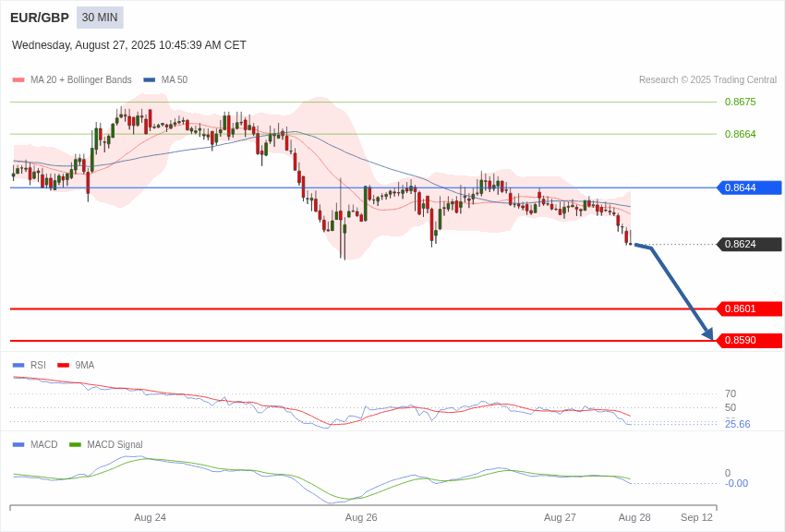Click the RSI 50 level label
Screen dimensions: 785x532
pyautogui.click(x=731, y=407)
